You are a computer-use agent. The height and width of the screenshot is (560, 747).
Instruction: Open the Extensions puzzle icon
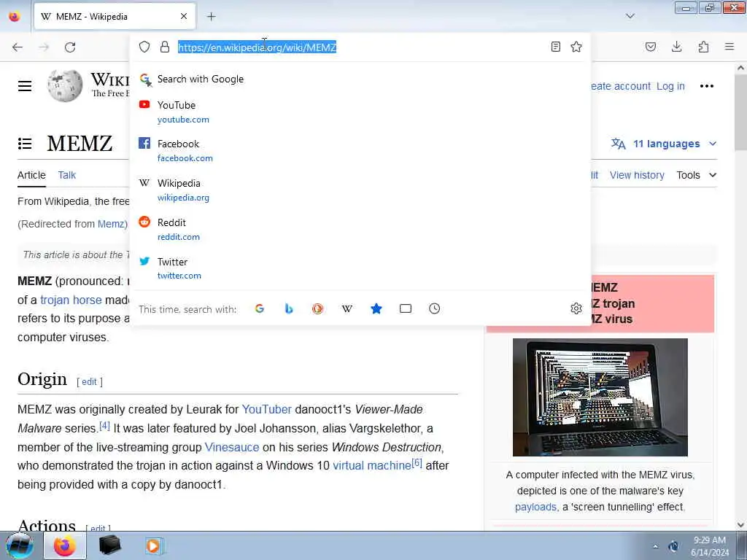pyautogui.click(x=703, y=47)
